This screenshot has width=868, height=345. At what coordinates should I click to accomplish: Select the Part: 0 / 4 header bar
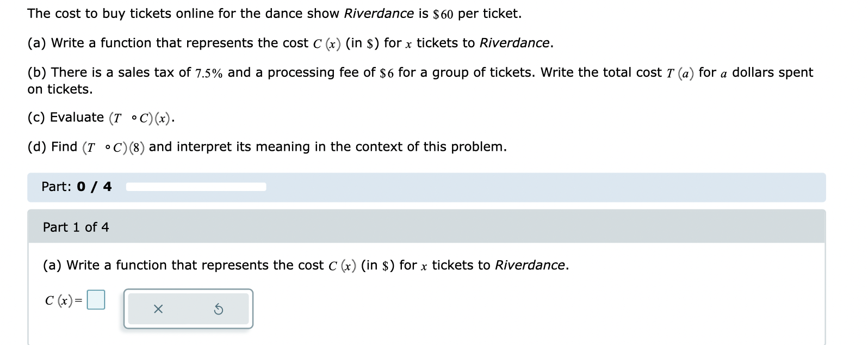pyautogui.click(x=76, y=187)
